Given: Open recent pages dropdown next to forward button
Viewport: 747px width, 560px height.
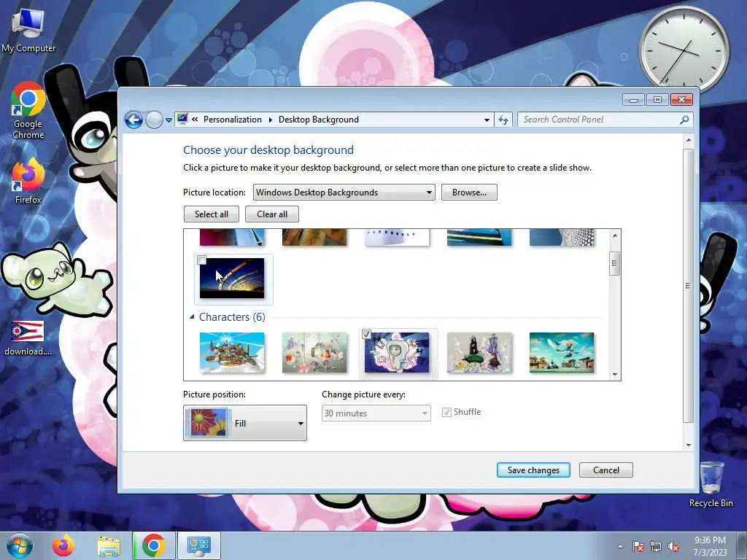Looking at the screenshot, I should [x=169, y=120].
